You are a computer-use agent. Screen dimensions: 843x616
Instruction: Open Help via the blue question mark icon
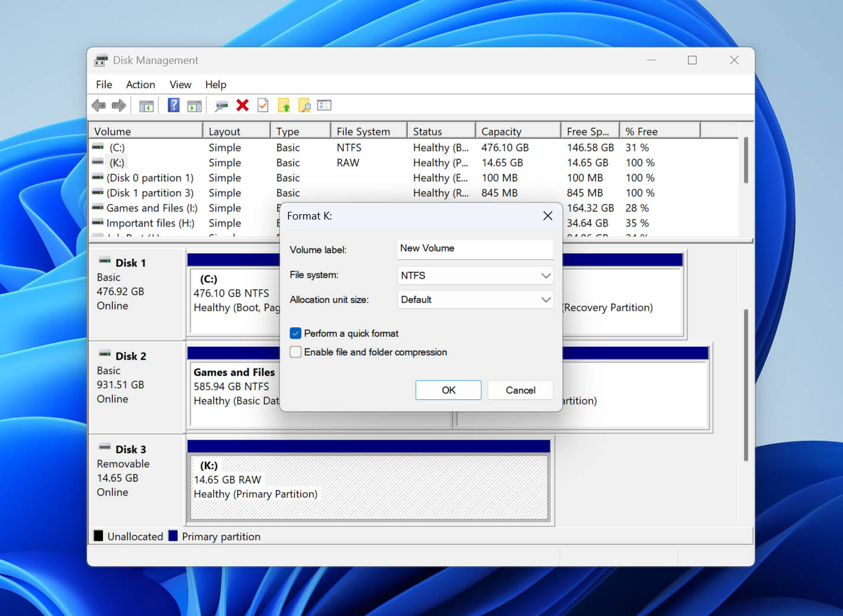173,105
